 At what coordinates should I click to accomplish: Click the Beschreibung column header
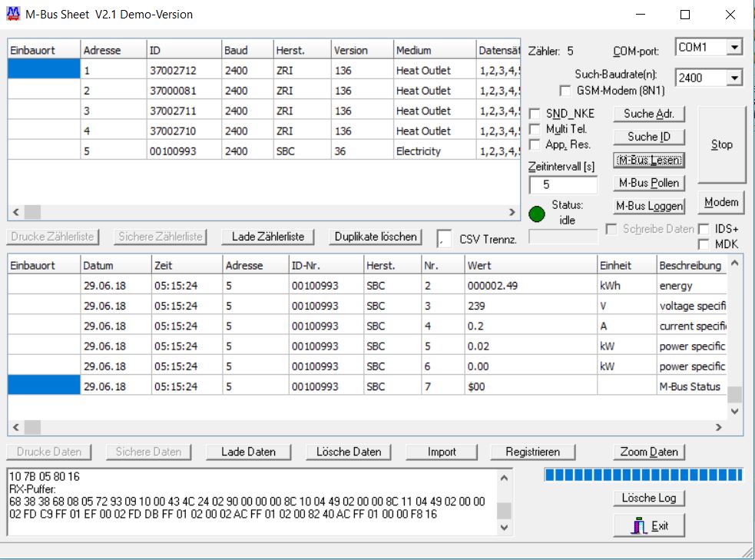click(x=693, y=265)
